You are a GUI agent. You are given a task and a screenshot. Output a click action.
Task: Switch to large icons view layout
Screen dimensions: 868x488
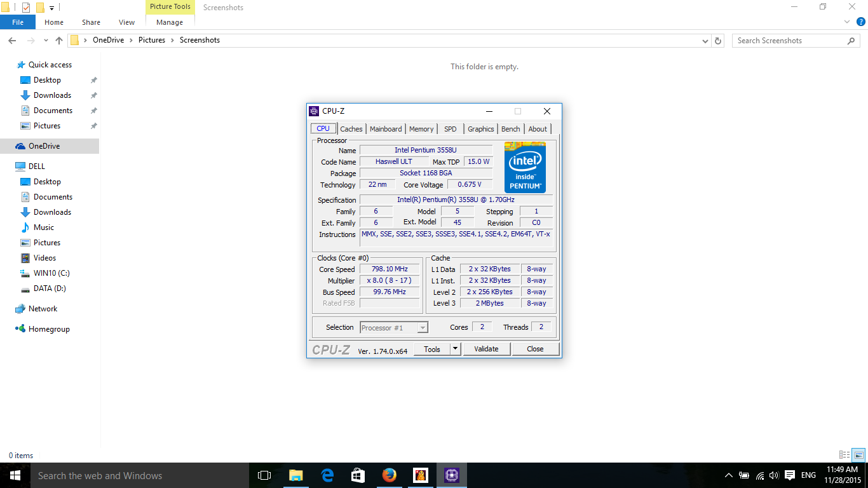pos(858,455)
